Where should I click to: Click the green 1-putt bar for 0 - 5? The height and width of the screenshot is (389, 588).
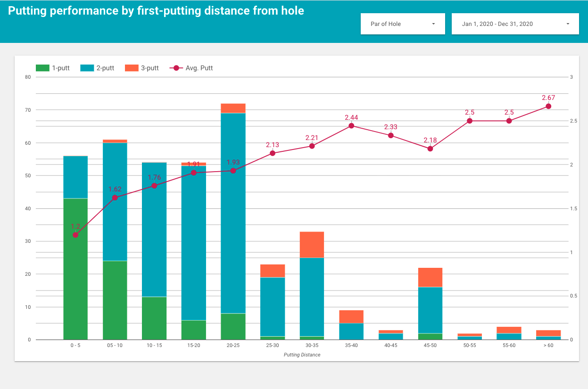[75, 269]
